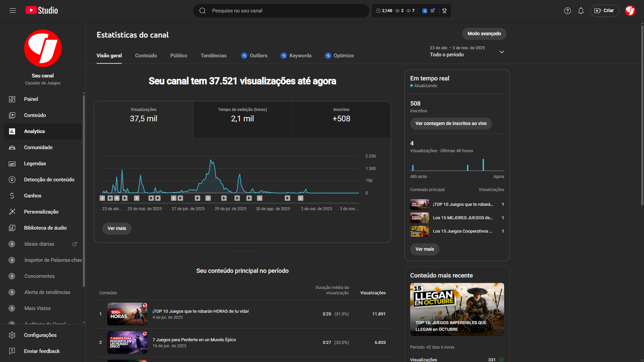Viewport: 644px width, 362px height.
Task: Click the Modo avançado button
Action: click(x=484, y=34)
